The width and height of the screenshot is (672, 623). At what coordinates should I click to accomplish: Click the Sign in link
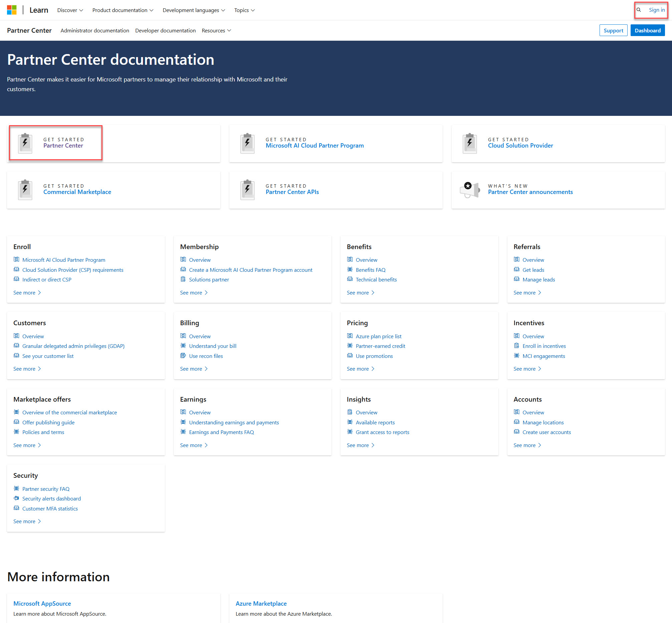click(x=657, y=10)
